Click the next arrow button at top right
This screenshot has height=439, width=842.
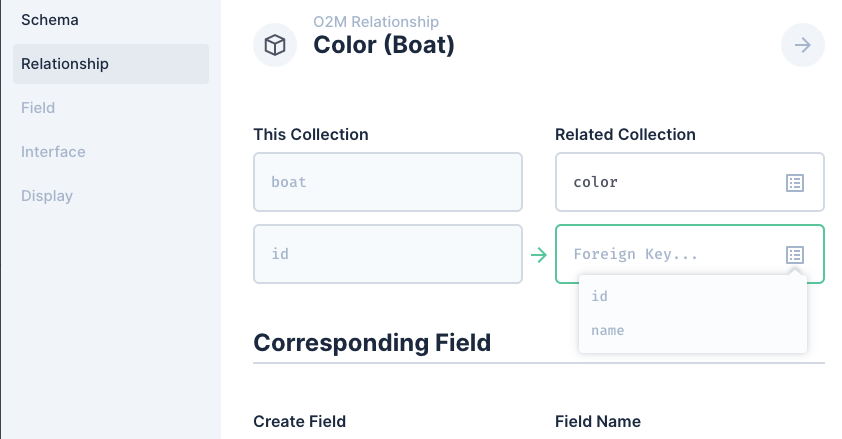(802, 45)
